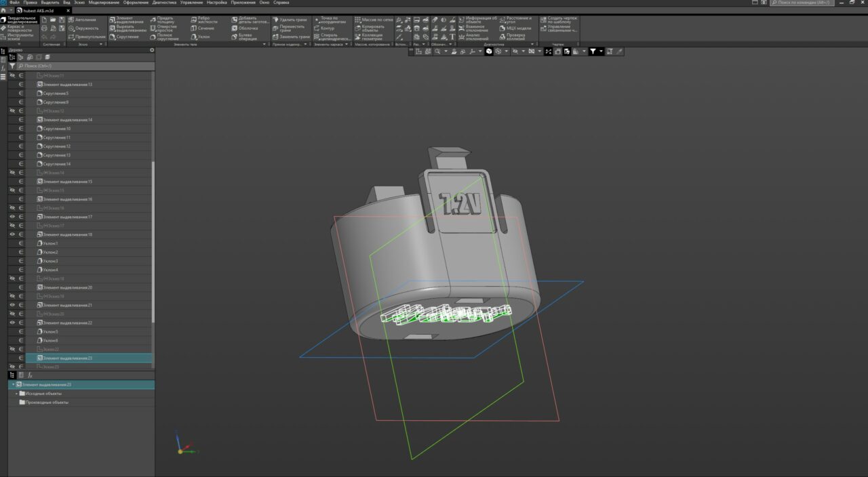Click Спираль цилиндрическая tool
Viewport: 868px width, 477px height.
(331, 37)
